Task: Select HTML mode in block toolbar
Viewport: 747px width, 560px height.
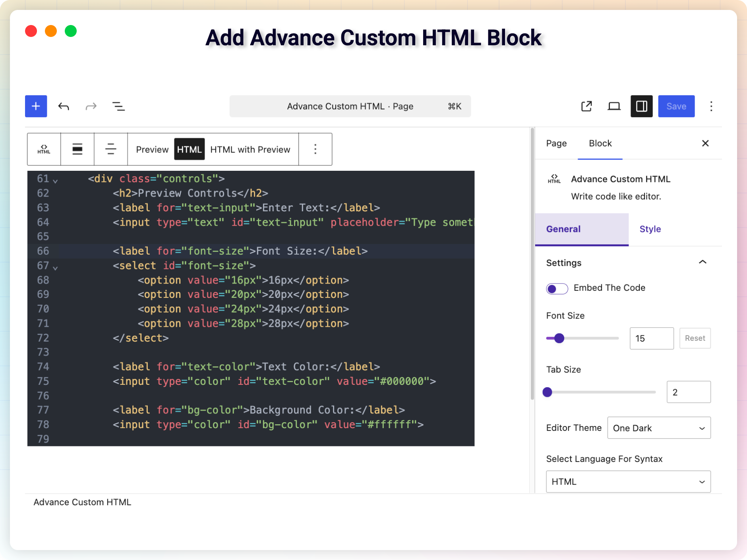Action: [x=190, y=149]
